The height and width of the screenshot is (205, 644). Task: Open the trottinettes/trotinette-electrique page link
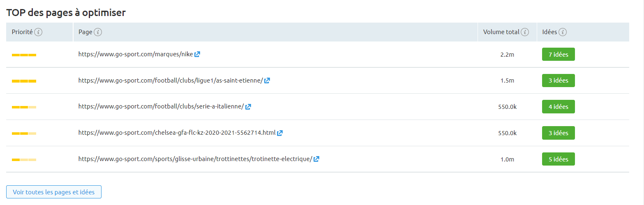[195, 159]
